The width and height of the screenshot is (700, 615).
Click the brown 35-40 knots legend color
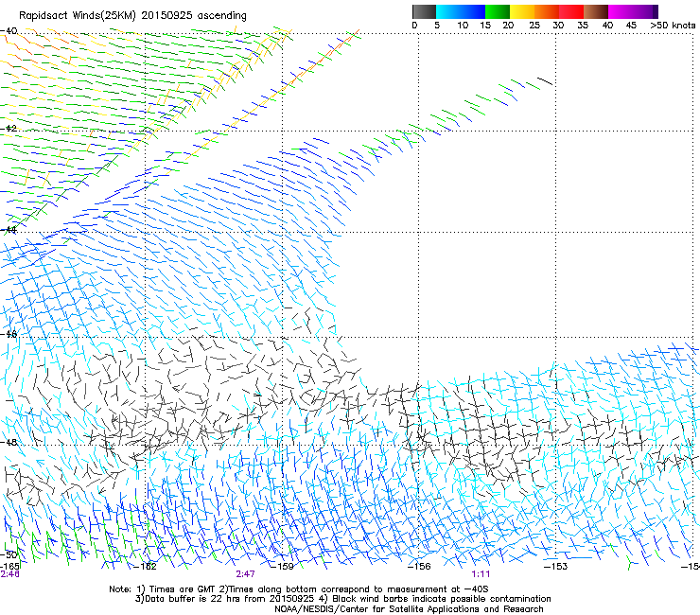coord(596,11)
